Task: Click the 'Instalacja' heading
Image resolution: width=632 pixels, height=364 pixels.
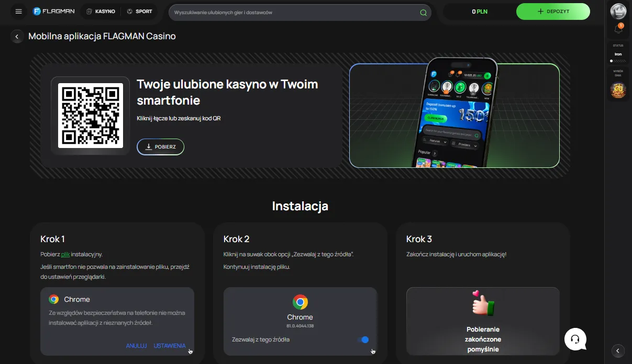Action: pos(300,206)
